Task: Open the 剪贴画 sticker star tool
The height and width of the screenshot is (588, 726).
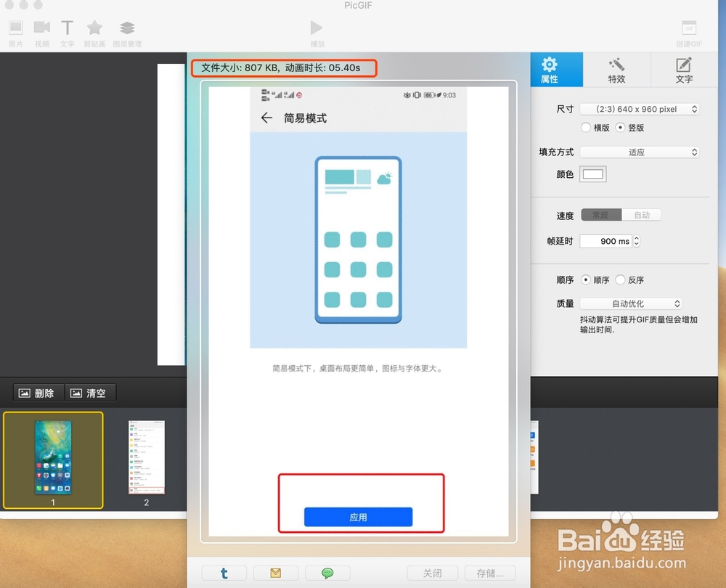Action: (94, 33)
